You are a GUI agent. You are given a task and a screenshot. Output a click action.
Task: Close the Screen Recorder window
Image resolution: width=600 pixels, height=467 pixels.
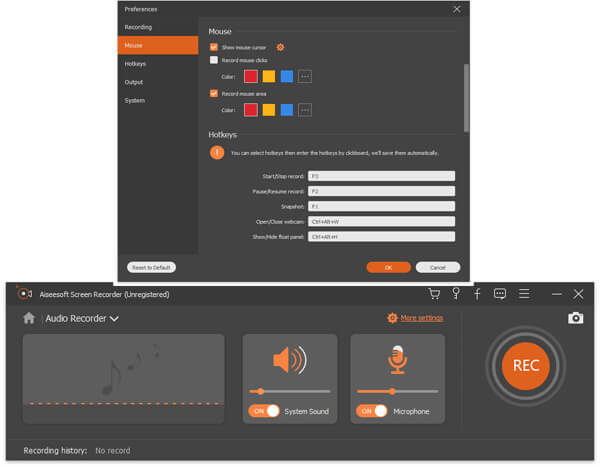(578, 294)
